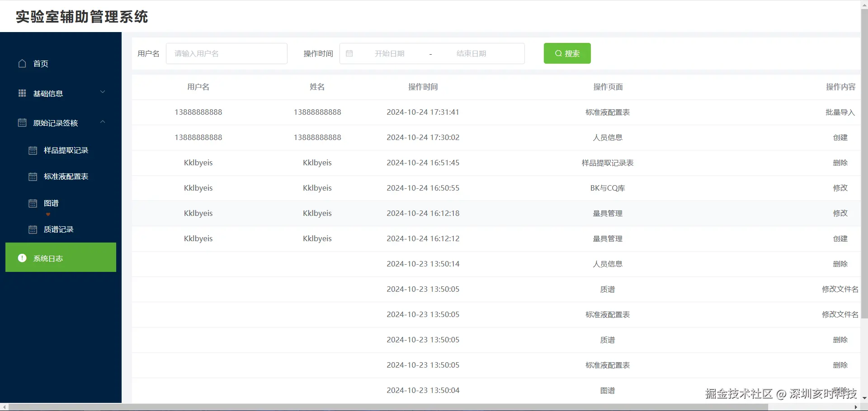Viewport: 868px width, 411px height.
Task: Click the calendar icon beside 原始记录签核
Action: (22, 122)
